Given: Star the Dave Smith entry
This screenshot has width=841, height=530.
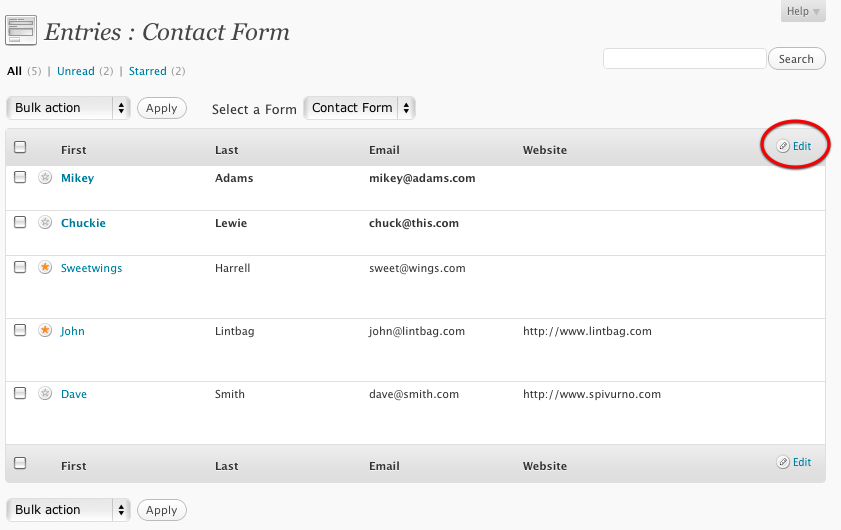Looking at the screenshot, I should (45, 393).
